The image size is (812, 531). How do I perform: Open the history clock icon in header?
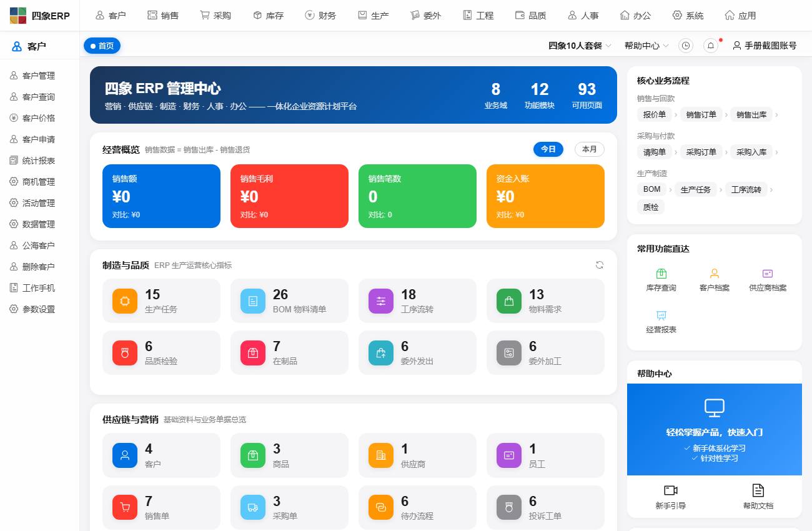pos(686,46)
